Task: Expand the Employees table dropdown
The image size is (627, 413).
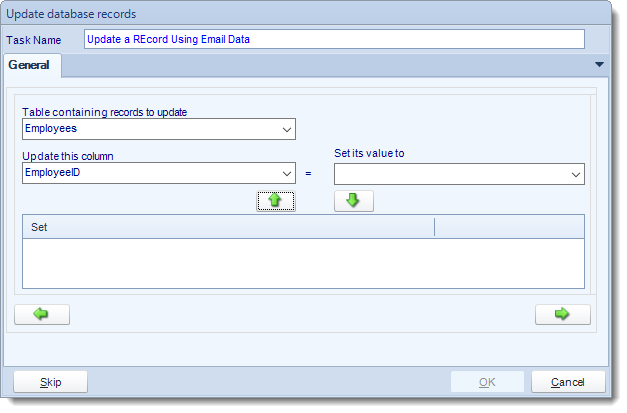Action: pos(286,129)
